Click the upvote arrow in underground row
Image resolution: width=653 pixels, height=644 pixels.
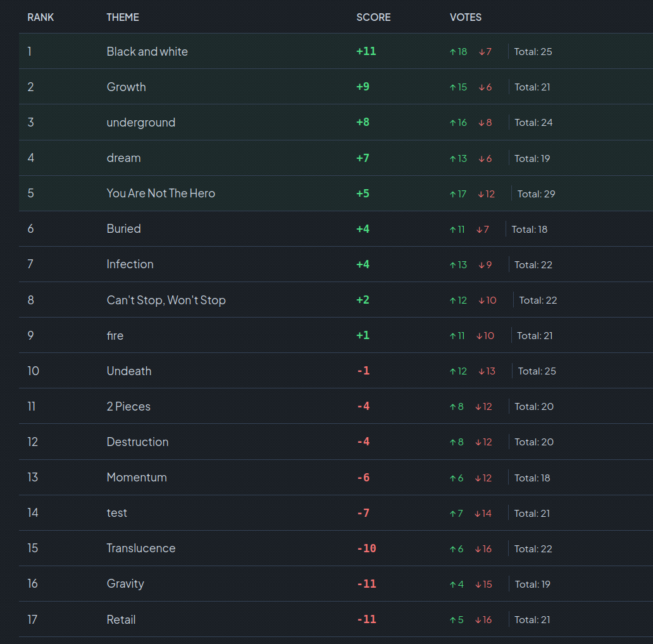click(453, 123)
